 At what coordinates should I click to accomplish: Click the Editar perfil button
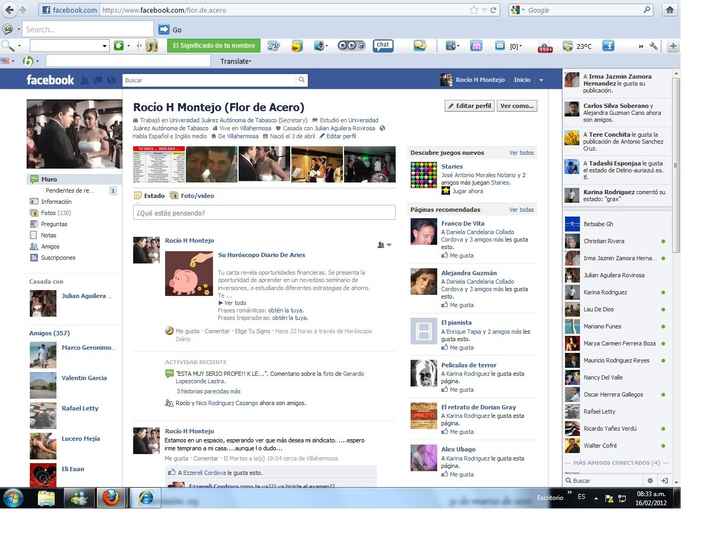point(469,106)
